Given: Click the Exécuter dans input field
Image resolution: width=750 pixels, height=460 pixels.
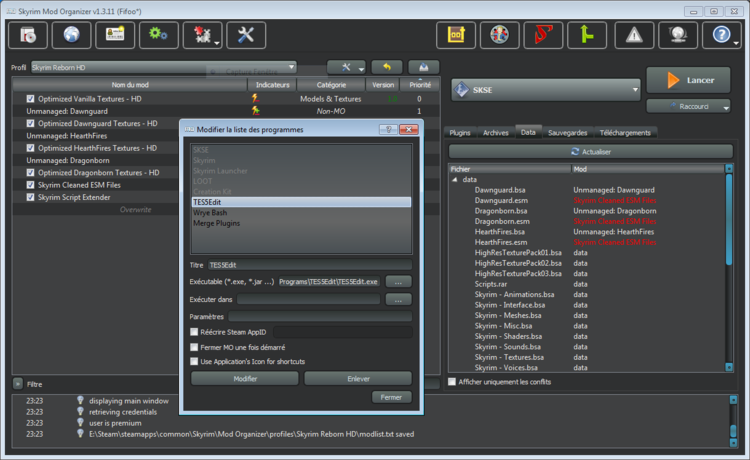Looking at the screenshot, I should click(309, 299).
